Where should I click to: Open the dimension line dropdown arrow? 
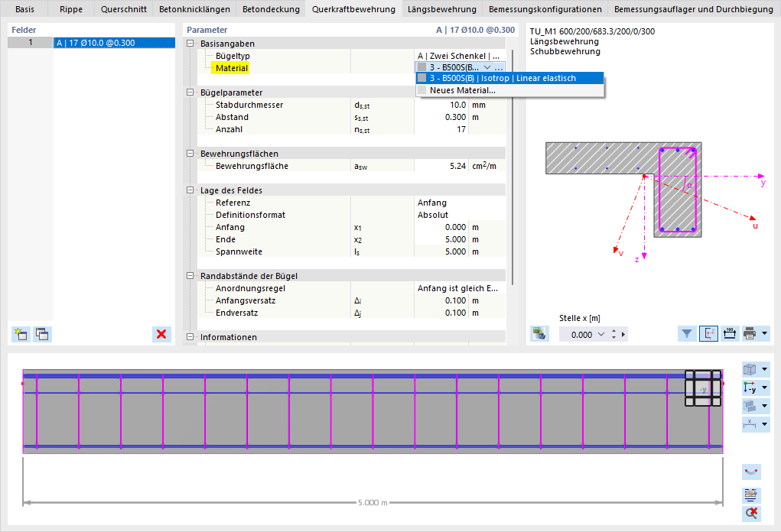tap(765, 424)
